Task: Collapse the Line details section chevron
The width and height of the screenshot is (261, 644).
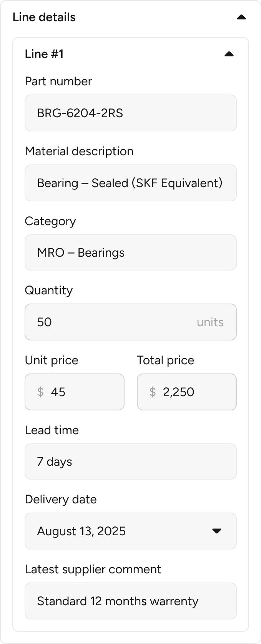Action: click(241, 17)
